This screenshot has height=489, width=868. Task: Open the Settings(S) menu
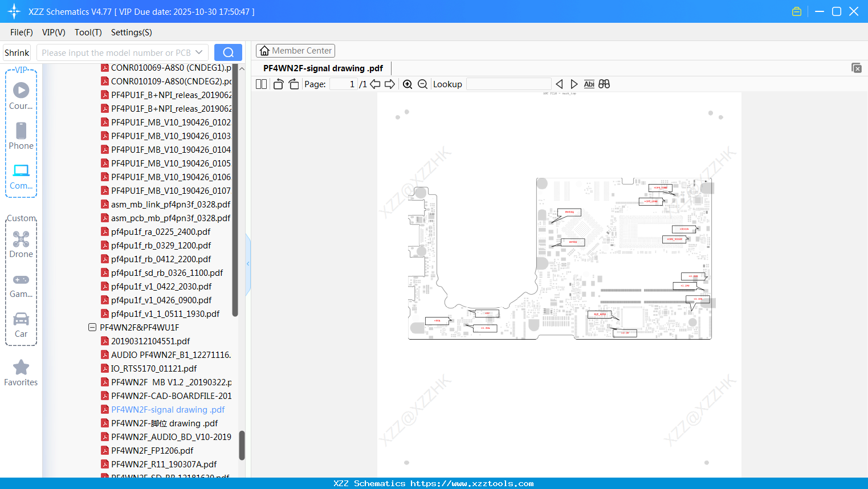(x=132, y=32)
